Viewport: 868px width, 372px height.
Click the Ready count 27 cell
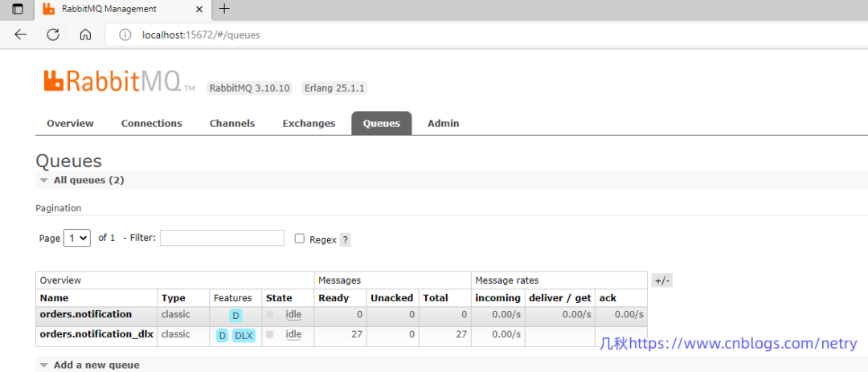(x=341, y=337)
